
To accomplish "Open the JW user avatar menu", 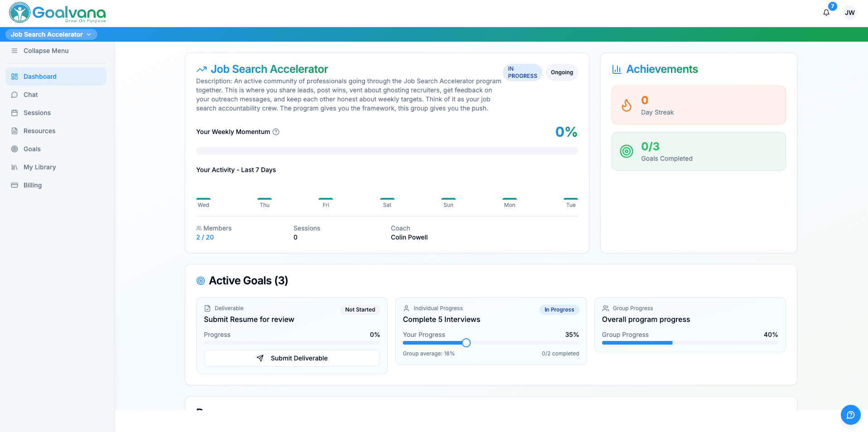I will pyautogui.click(x=849, y=13).
